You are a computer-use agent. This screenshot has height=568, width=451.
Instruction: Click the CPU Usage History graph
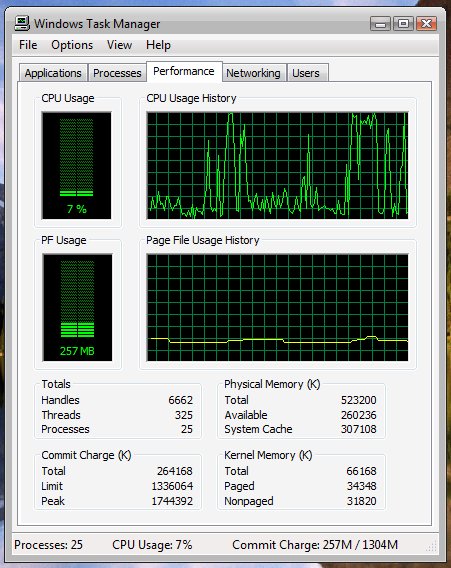coord(277,166)
